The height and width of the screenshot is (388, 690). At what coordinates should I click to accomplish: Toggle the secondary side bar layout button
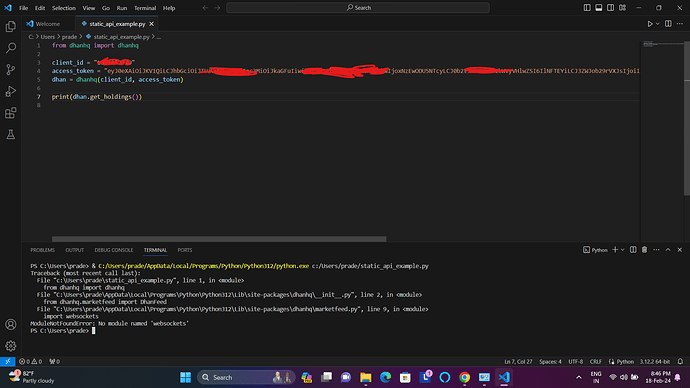coord(610,8)
